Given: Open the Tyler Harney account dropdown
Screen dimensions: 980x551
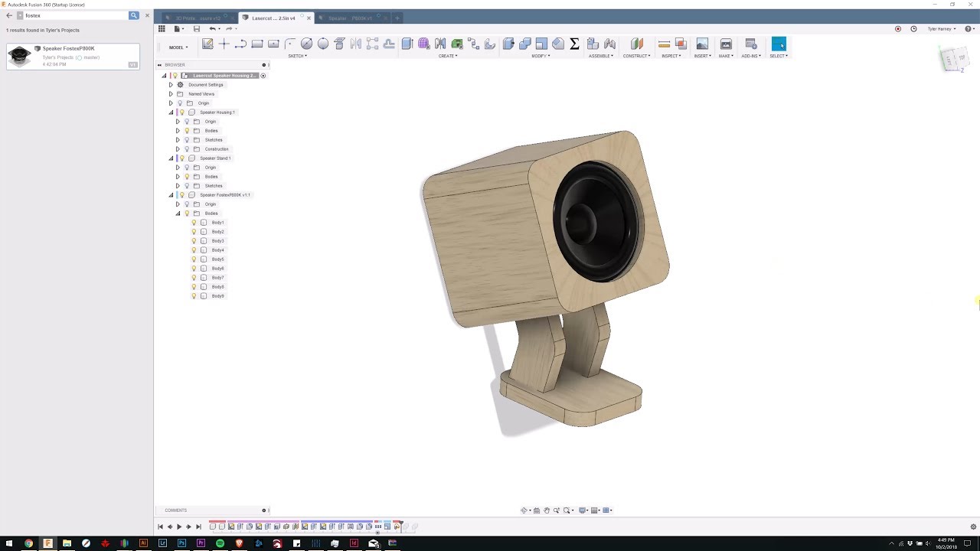Looking at the screenshot, I should tap(941, 29).
